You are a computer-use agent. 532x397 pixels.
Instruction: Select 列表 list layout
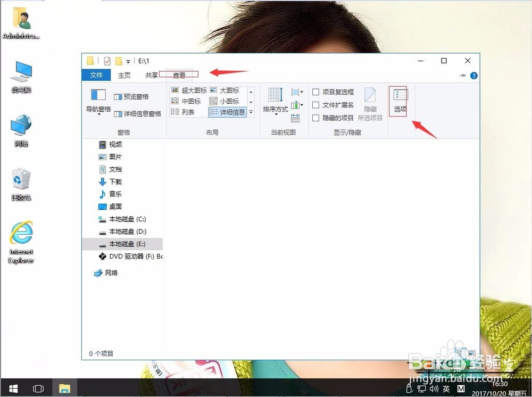[182, 112]
